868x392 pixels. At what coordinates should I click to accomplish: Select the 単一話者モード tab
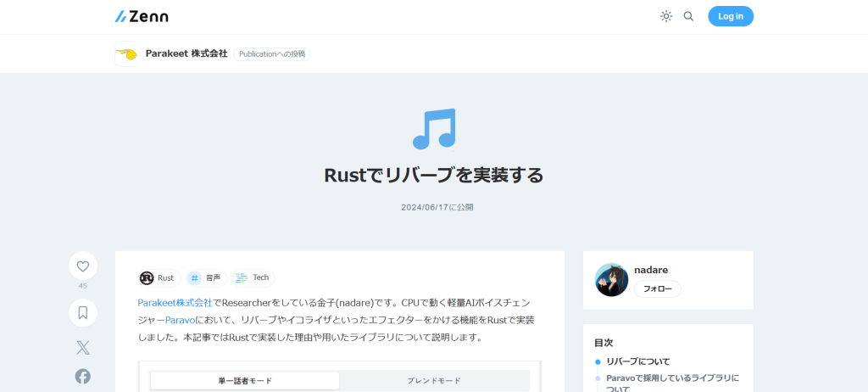[x=245, y=381]
